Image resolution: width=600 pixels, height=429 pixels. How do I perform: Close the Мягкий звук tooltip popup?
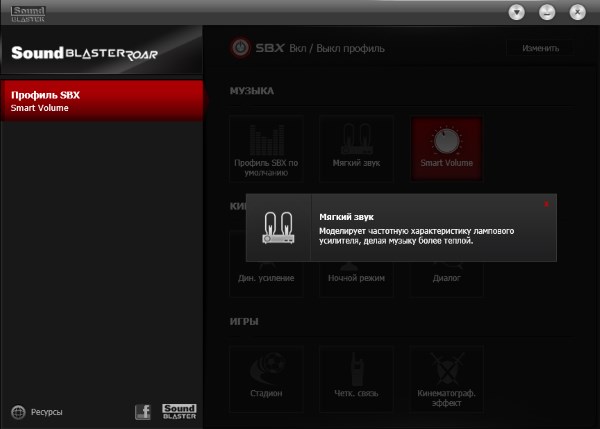[546, 204]
